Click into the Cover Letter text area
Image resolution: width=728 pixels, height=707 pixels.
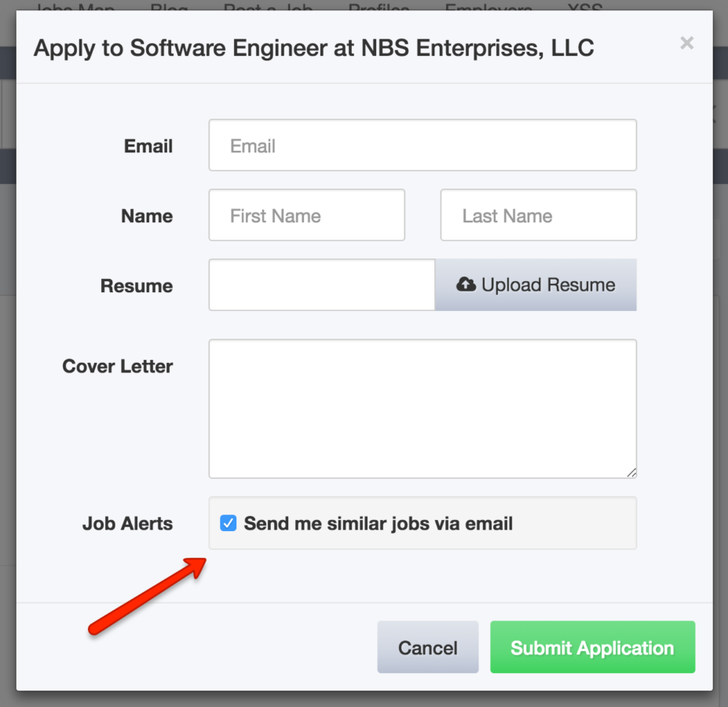pos(423,408)
